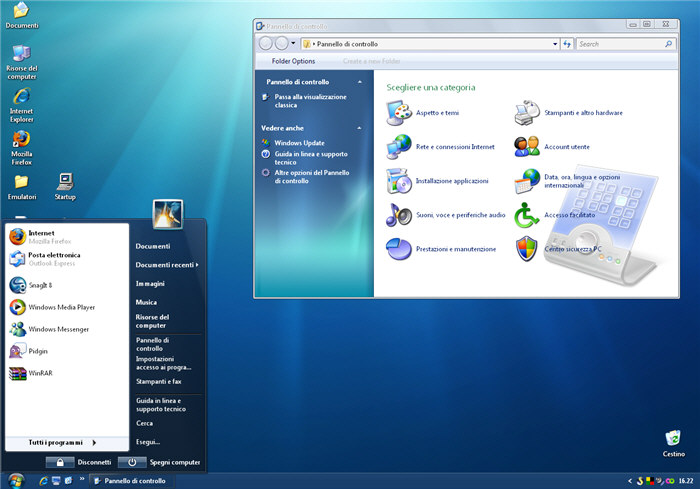Viewport: 700px width, 489px height.
Task: Expand quick launch overflow chevron
Action: 82,479
